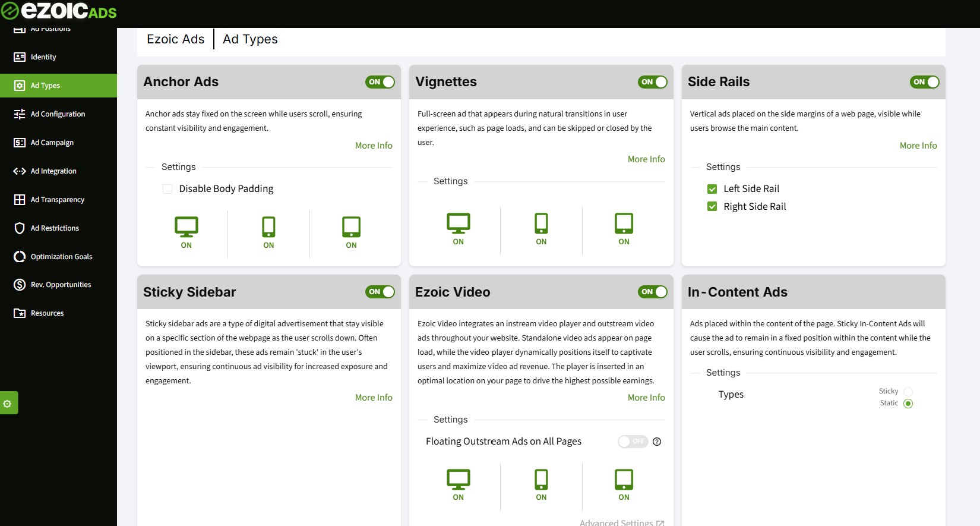Click the green gear settings icon
Image resolution: width=980 pixels, height=526 pixels.
8,403
